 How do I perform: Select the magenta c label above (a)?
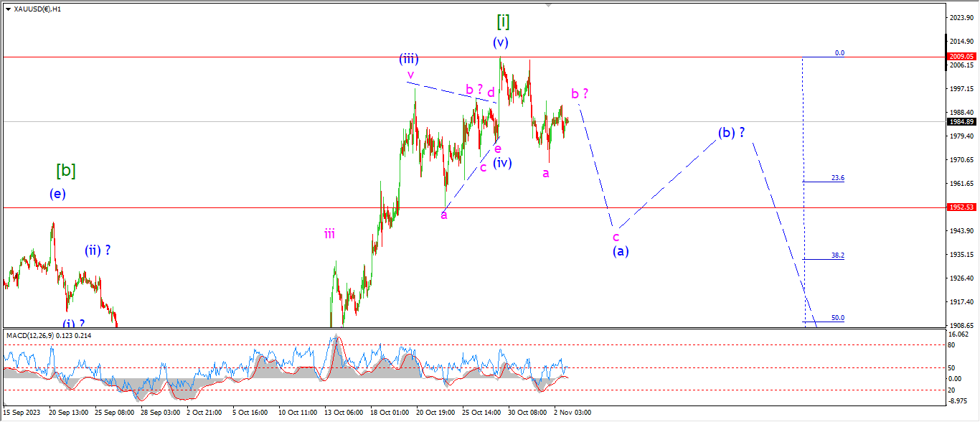[x=616, y=236]
